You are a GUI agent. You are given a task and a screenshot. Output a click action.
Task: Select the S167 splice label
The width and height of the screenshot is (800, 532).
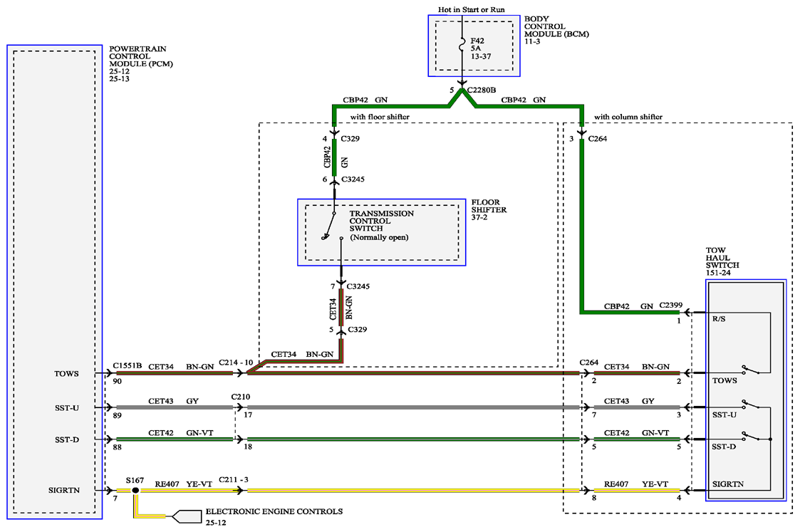click(x=135, y=481)
